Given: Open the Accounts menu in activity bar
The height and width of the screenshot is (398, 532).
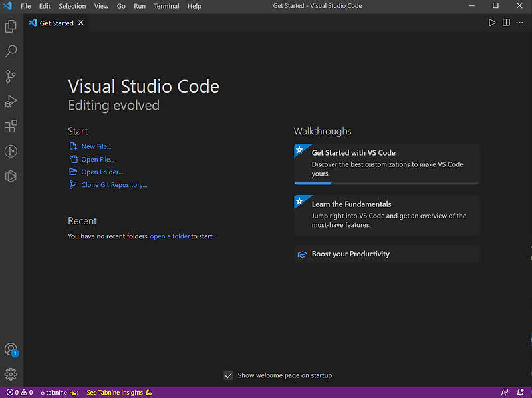Looking at the screenshot, I should tap(10, 349).
